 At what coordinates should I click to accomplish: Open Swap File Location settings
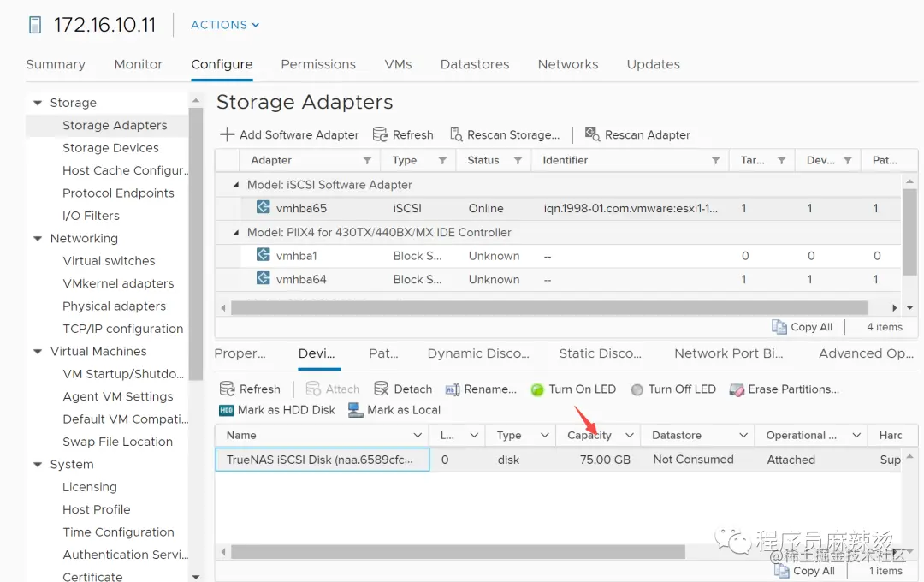118,442
